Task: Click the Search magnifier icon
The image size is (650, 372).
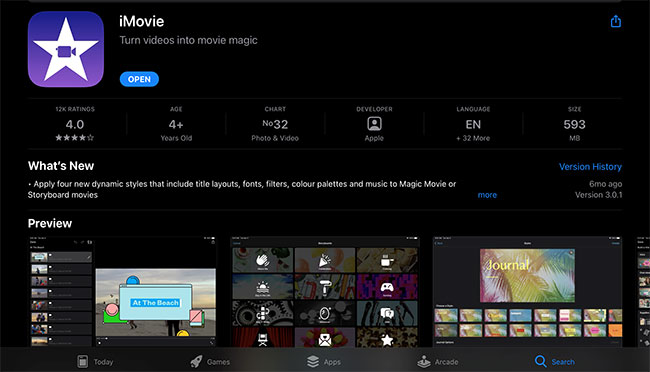Action: click(540, 361)
